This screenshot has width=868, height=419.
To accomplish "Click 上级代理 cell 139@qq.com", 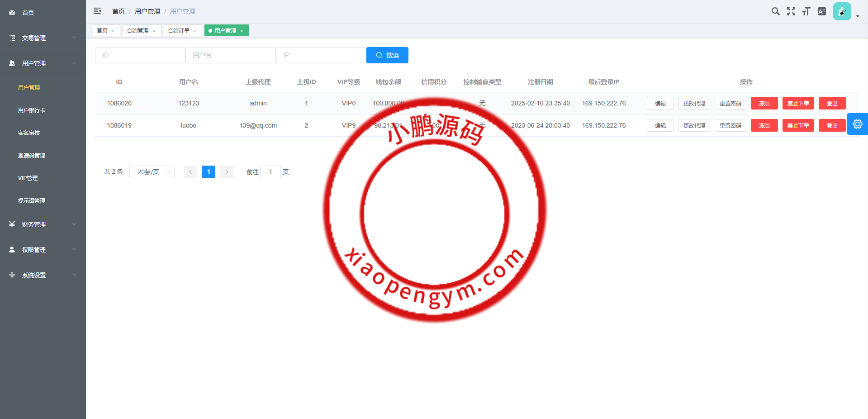I will tap(258, 125).
